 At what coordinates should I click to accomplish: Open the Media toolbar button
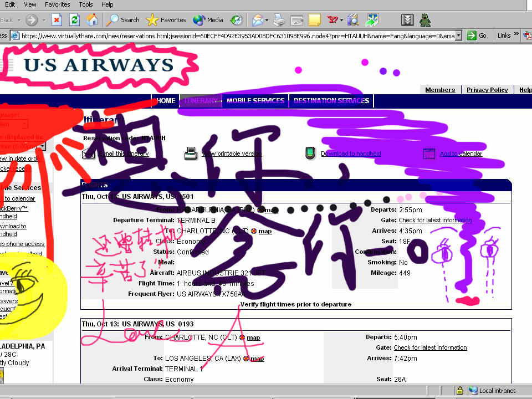208,20
